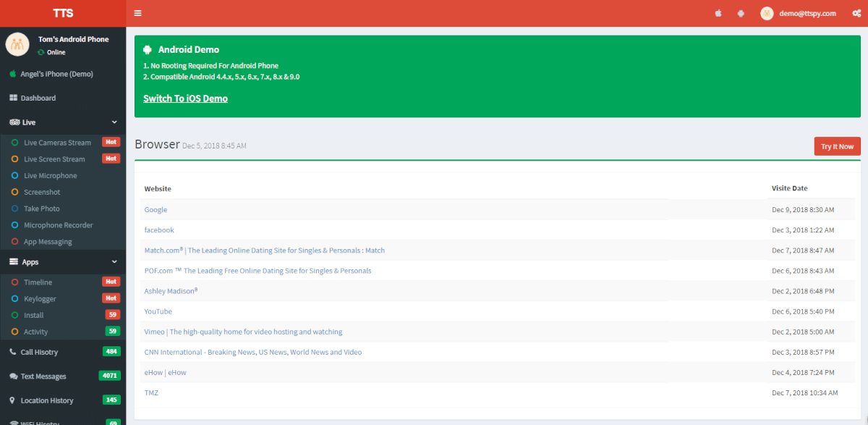Open the Ashley Madison link
The height and width of the screenshot is (425, 868).
tap(171, 291)
